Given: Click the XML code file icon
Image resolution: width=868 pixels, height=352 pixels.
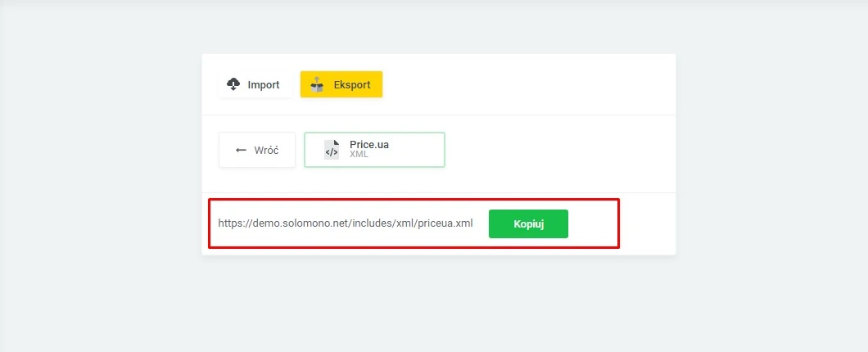Looking at the screenshot, I should pyautogui.click(x=332, y=150).
